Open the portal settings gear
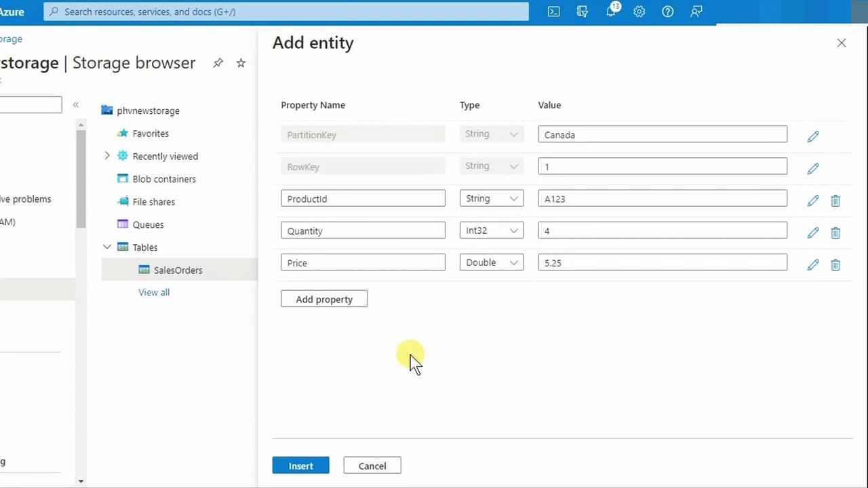This screenshot has height=488, width=868. point(639,12)
